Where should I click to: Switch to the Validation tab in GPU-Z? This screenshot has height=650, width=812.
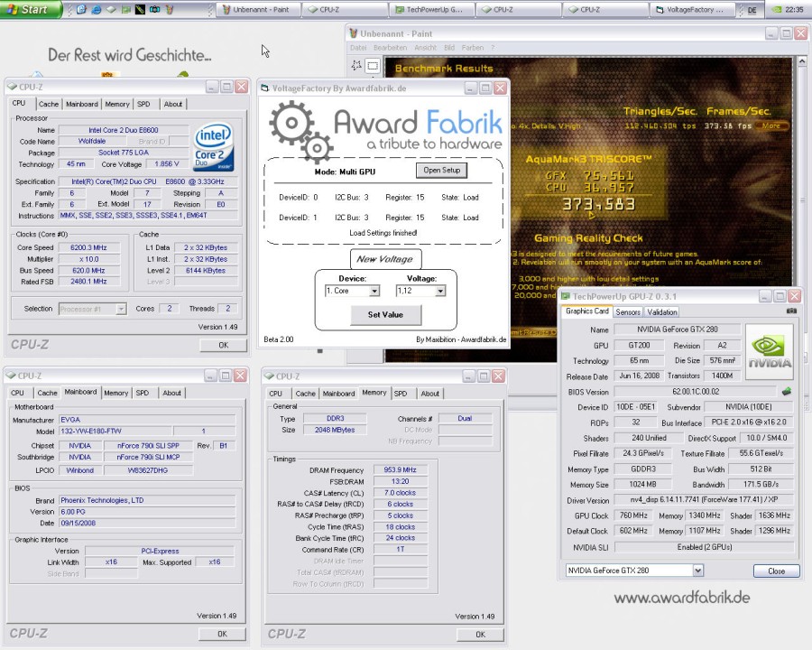(662, 312)
